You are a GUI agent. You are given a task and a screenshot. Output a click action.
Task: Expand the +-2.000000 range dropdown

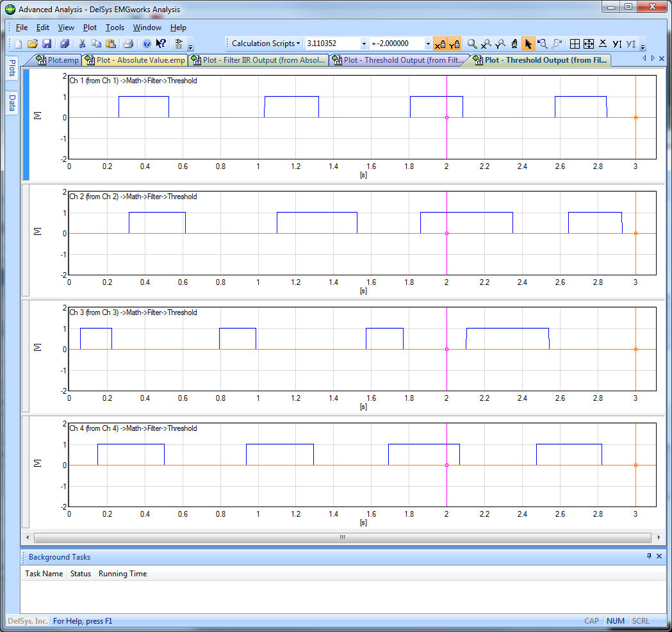tap(428, 44)
